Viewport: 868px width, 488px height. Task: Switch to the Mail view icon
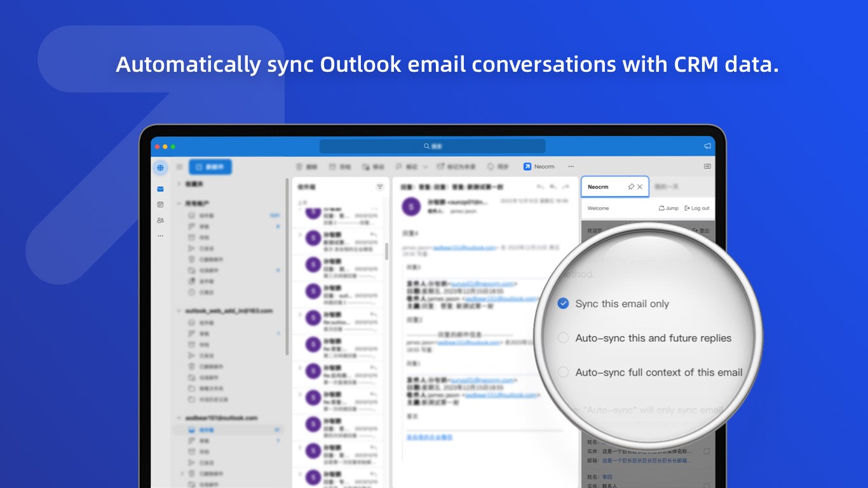[x=160, y=189]
